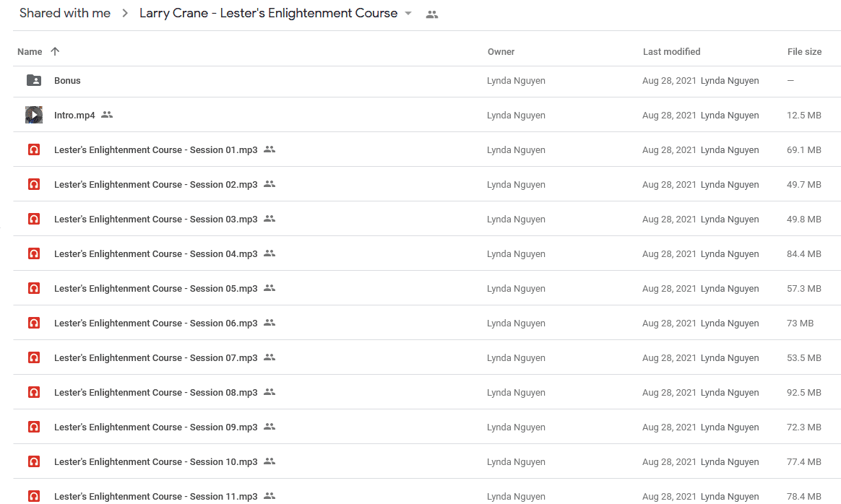Screen dimensions: 841x504
Task: Toggle sort direction arrow next to Name
Action: coord(55,51)
